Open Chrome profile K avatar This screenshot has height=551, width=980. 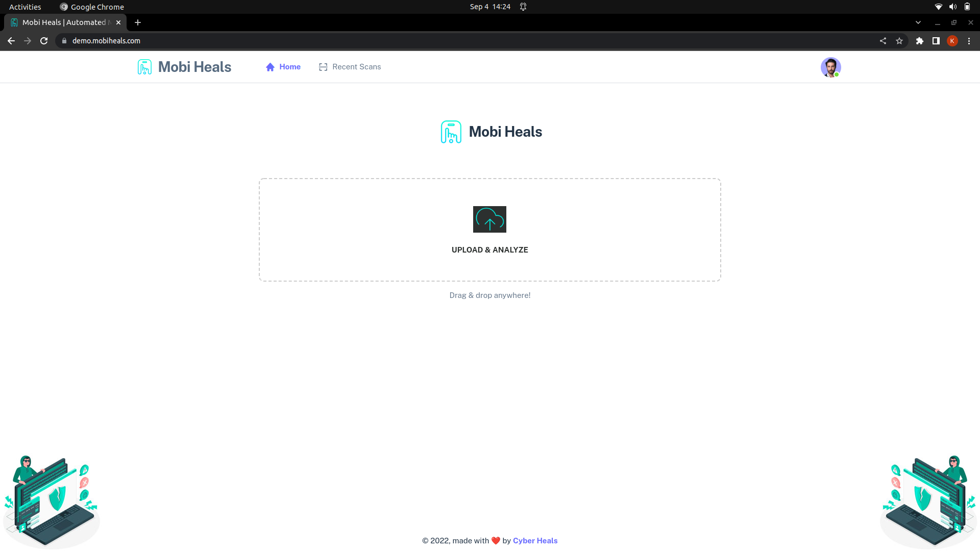(x=952, y=41)
